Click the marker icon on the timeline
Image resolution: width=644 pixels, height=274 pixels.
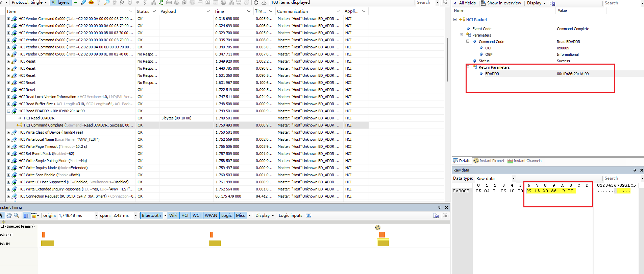(378, 228)
